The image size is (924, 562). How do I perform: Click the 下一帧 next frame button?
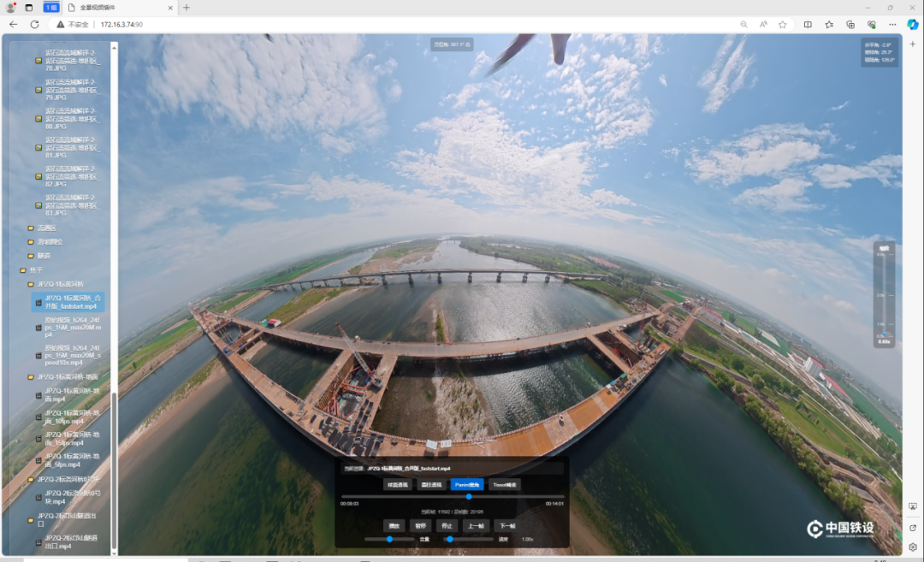pos(506,525)
